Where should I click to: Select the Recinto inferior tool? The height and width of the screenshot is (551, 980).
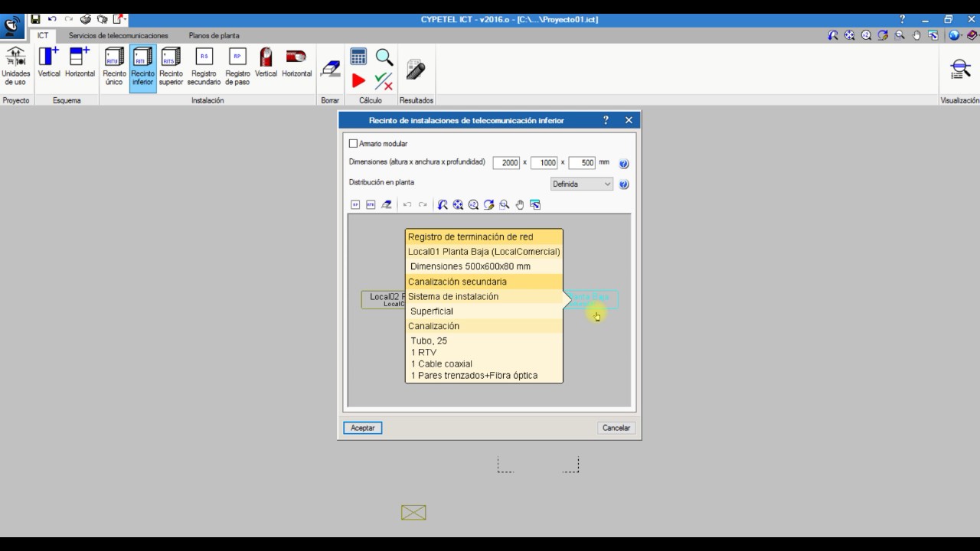(142, 68)
